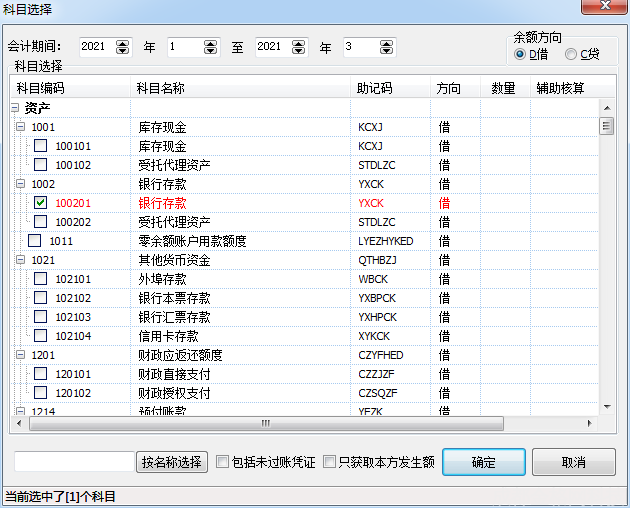Select the D借 balance direction
This screenshot has width=630, height=508.
[x=519, y=54]
